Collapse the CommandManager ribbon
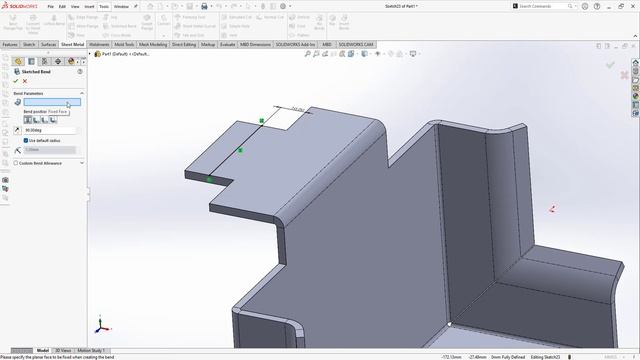The width and height of the screenshot is (640, 360). pyautogui.click(x=635, y=36)
